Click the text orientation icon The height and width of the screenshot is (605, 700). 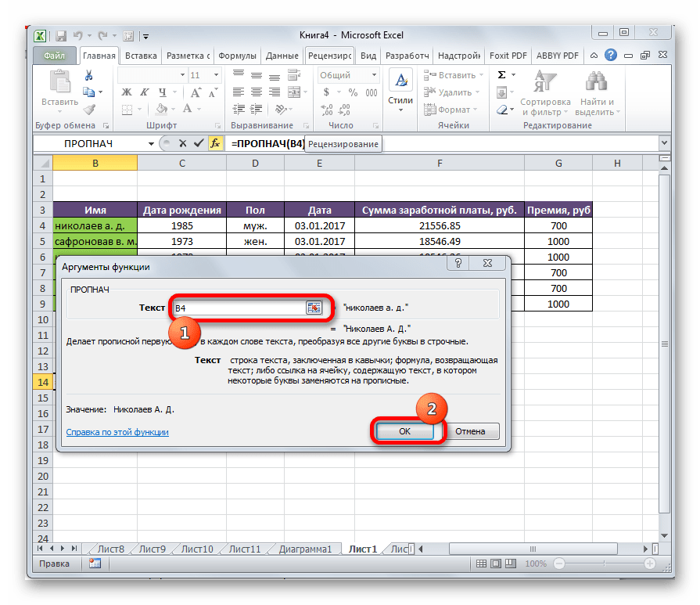pos(281,109)
